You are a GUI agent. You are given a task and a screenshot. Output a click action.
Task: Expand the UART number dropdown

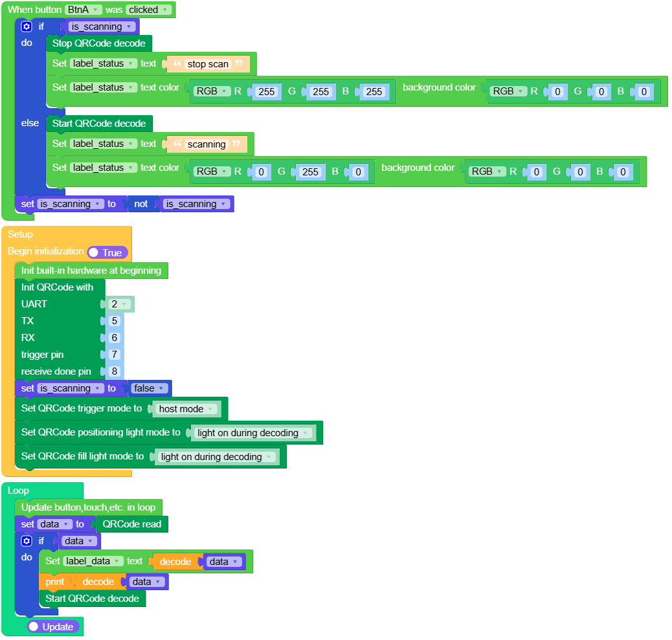coord(119,304)
